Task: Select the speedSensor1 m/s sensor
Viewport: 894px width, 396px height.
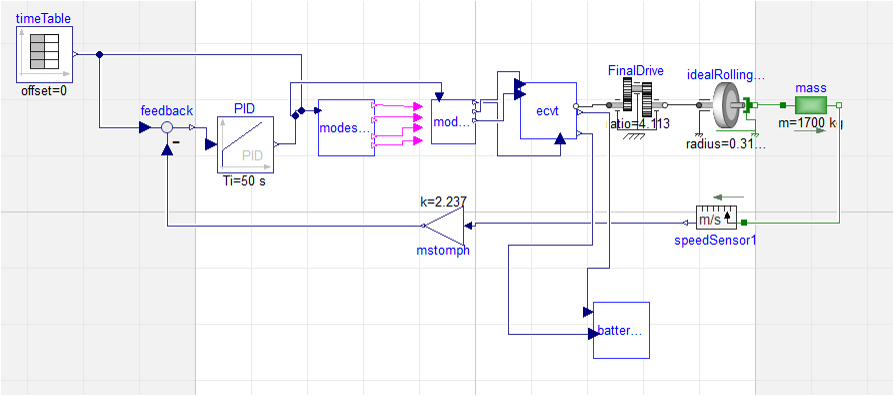Action: (x=716, y=217)
